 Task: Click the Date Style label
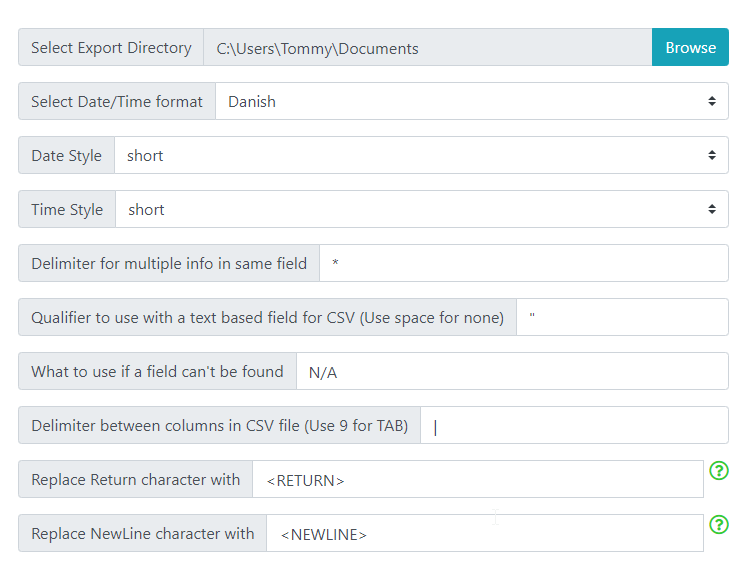point(66,155)
